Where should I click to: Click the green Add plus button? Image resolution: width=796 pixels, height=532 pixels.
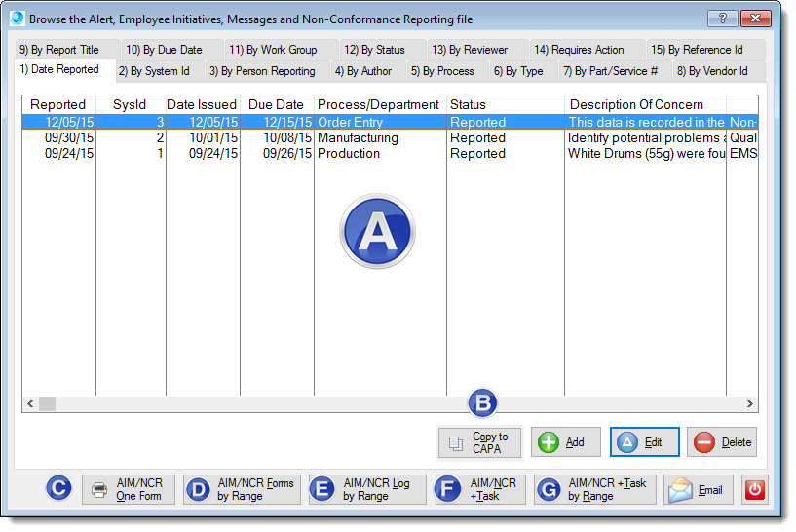(565, 442)
